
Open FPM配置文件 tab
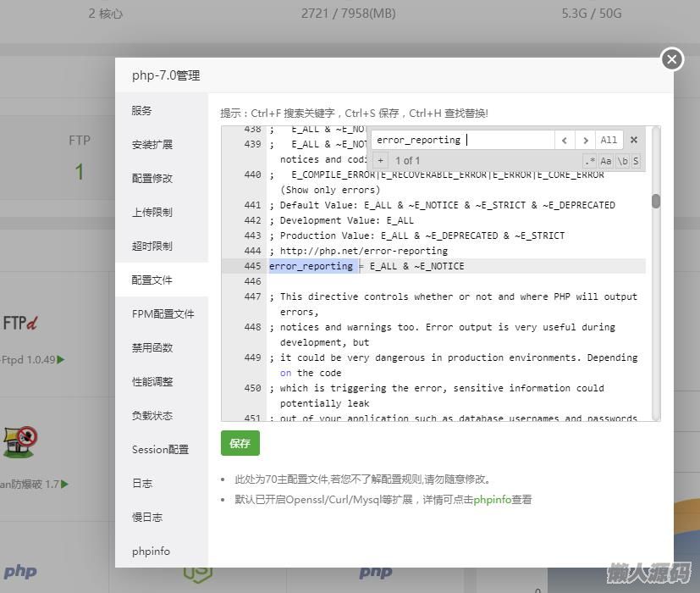(163, 314)
